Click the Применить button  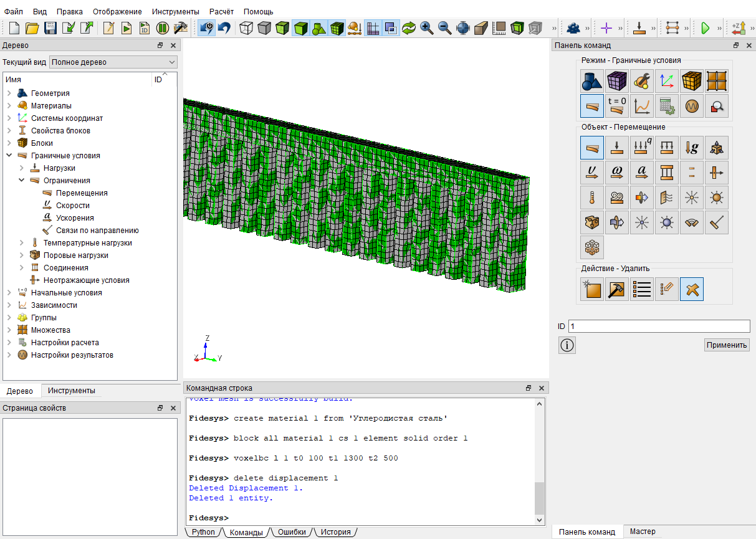[x=727, y=345]
